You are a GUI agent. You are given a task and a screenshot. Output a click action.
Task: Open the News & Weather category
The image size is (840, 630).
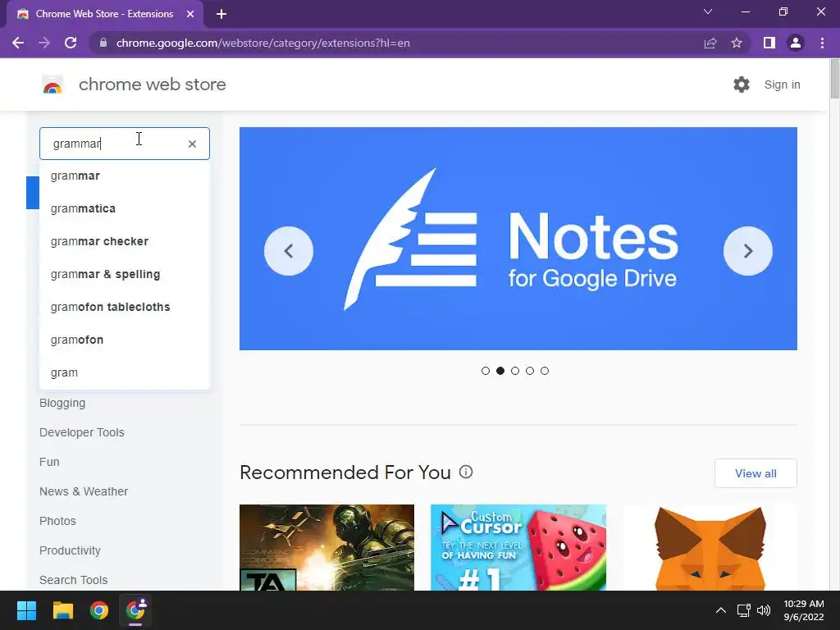[x=84, y=491]
